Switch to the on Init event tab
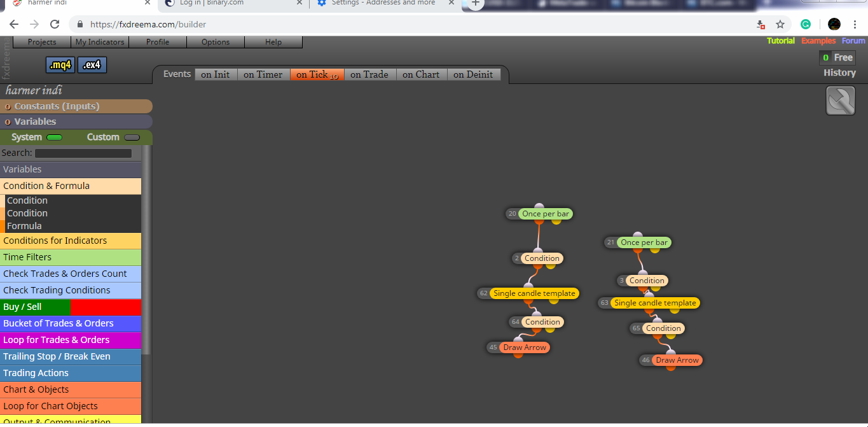Image resolution: width=868 pixels, height=427 pixels. pos(216,74)
